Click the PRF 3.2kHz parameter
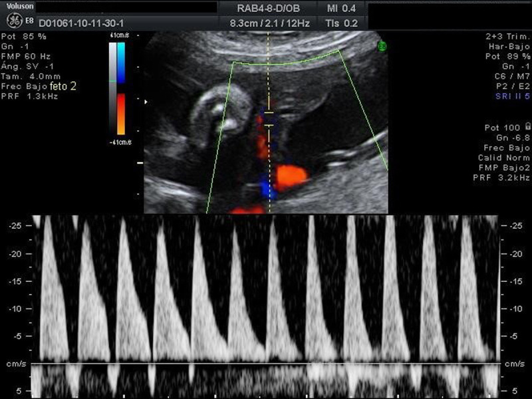Viewport: 532px width, 399px height. (504, 178)
